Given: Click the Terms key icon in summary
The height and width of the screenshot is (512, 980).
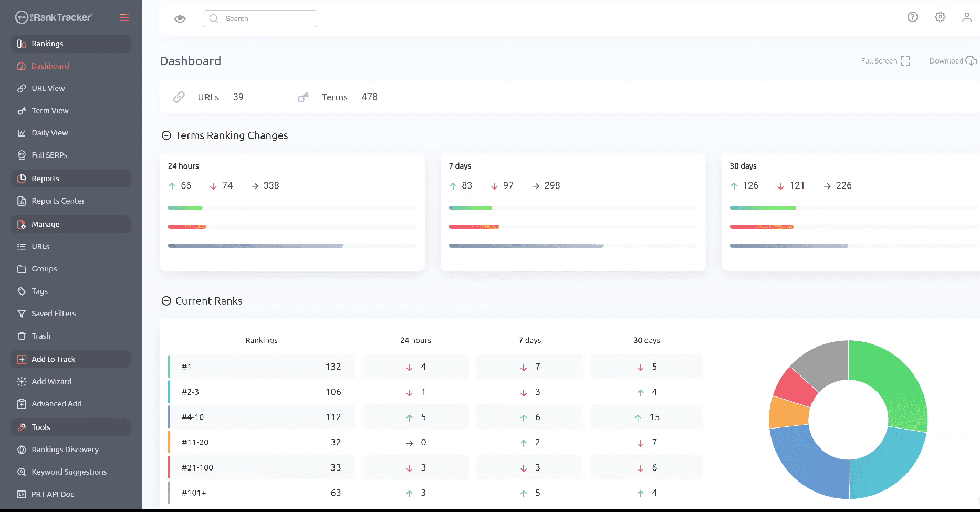Looking at the screenshot, I should coord(303,97).
